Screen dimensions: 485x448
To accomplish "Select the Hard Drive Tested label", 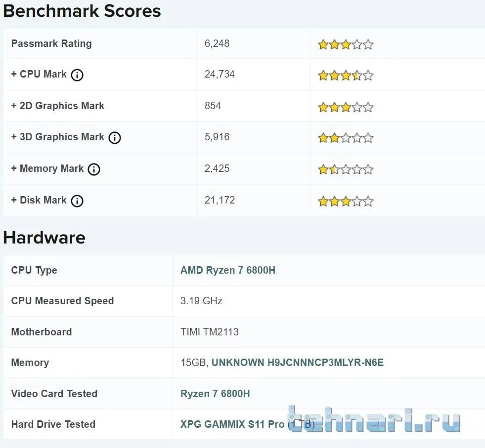I will click(x=53, y=424).
